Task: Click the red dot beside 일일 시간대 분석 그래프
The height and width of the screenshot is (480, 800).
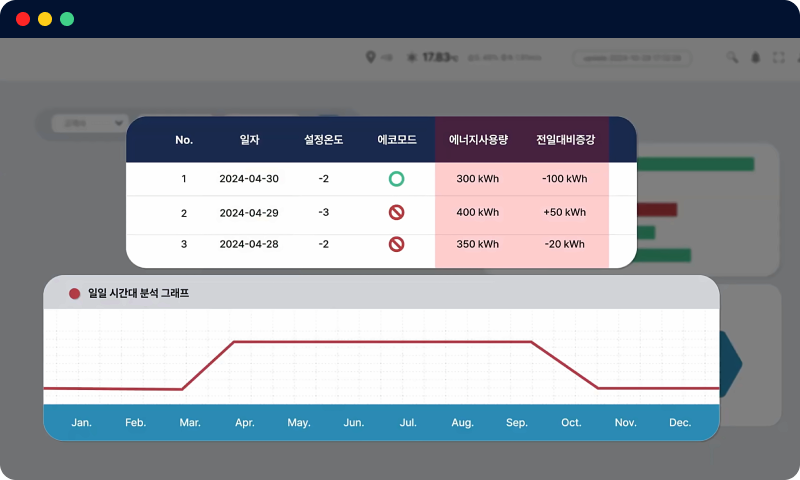Action: pyautogui.click(x=74, y=293)
